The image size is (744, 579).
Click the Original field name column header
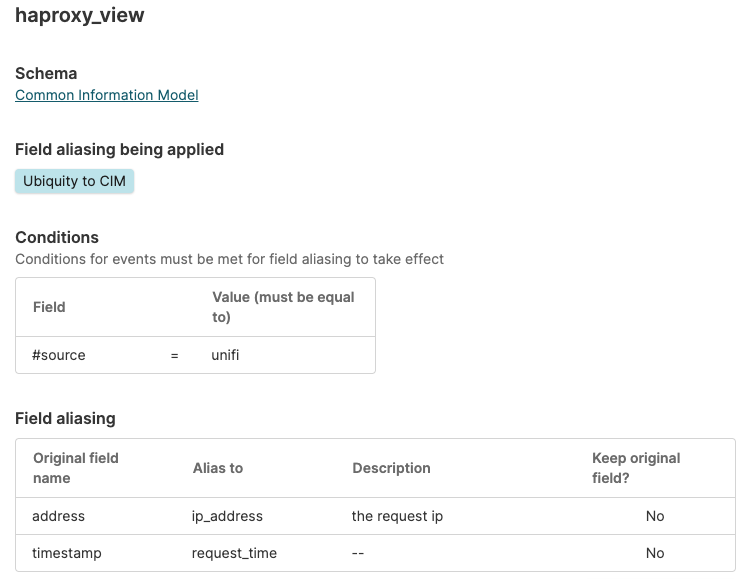[x=76, y=468]
